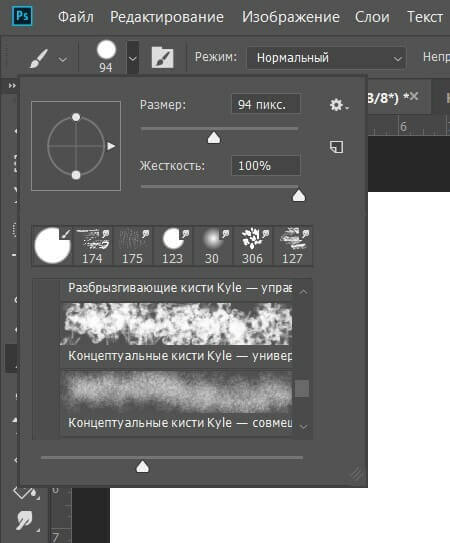Expand the tool preset picker arrow
This screenshot has height=543, width=450.
[x=62, y=60]
